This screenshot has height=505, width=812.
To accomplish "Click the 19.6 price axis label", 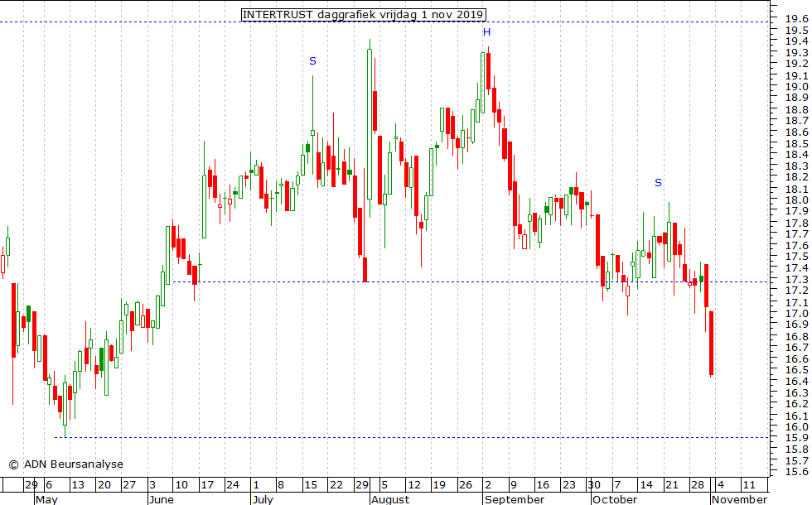I will tap(796, 18).
